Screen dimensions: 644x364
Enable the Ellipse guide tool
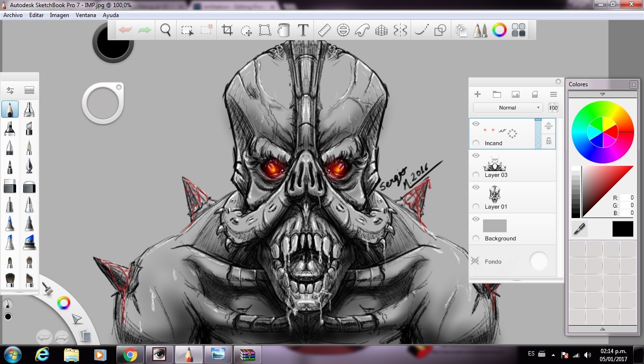tap(343, 30)
